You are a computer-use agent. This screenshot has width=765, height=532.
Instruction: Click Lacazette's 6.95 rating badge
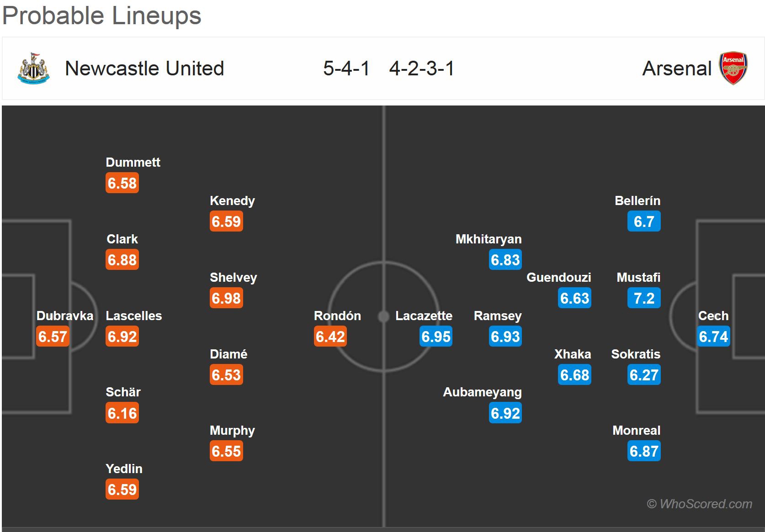coord(436,337)
